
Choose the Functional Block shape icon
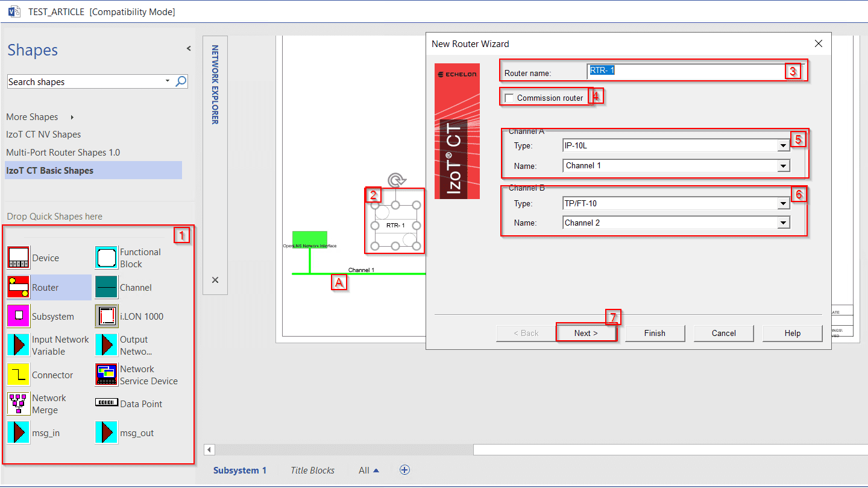click(x=106, y=258)
